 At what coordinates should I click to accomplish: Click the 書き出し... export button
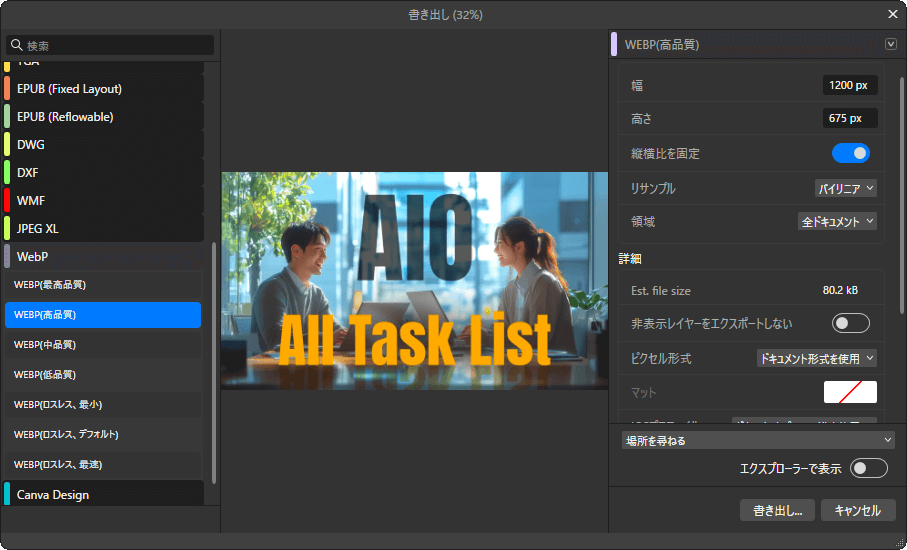(x=777, y=510)
